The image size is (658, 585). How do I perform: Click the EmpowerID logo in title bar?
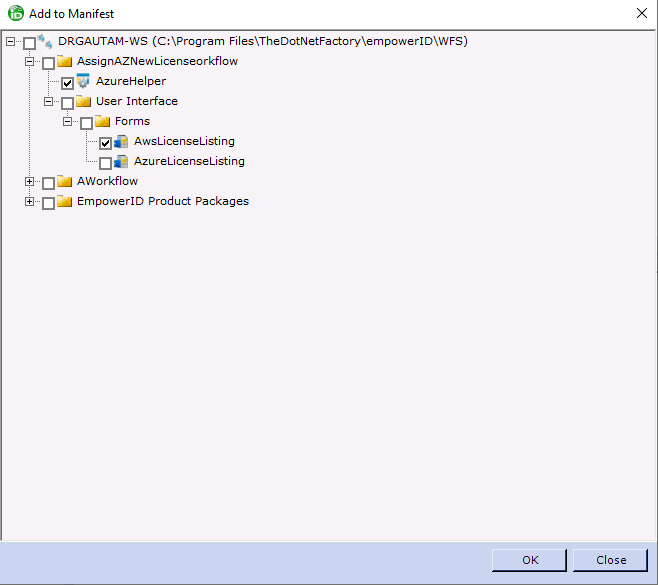click(x=16, y=13)
